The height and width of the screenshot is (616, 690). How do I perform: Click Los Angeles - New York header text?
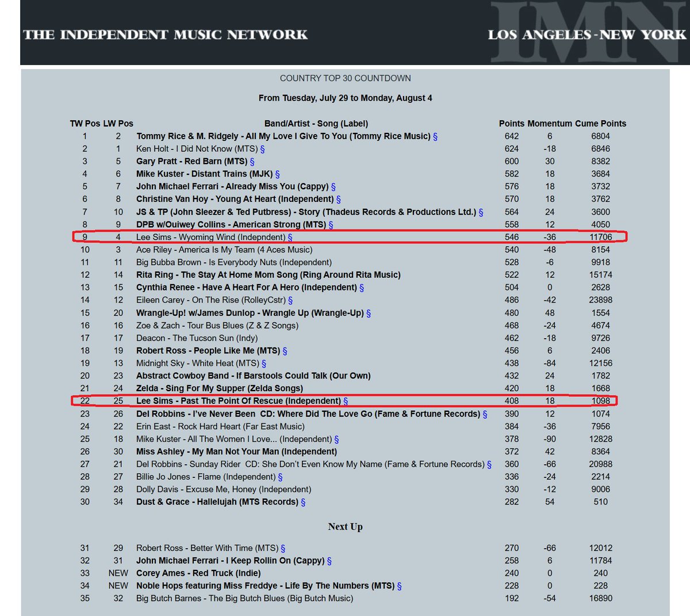tap(587, 35)
